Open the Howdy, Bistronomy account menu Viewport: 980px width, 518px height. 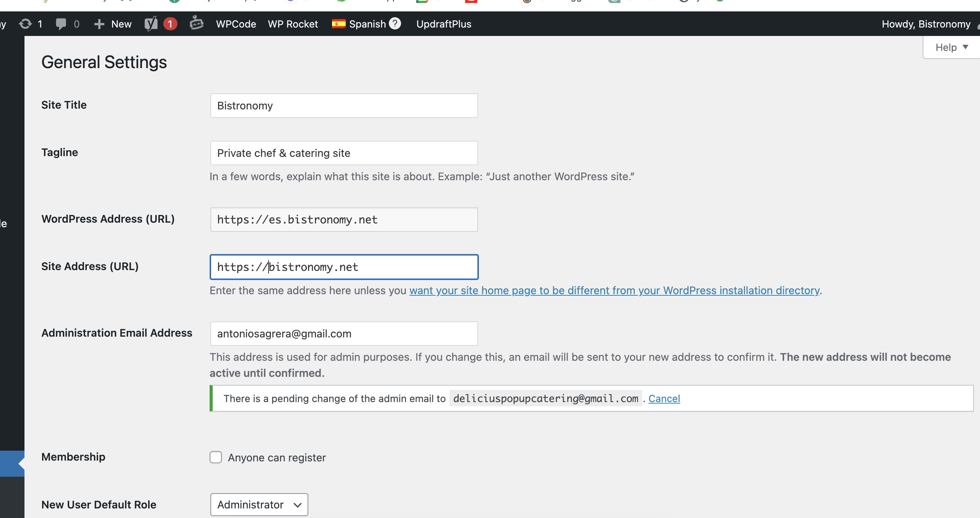tap(926, 24)
